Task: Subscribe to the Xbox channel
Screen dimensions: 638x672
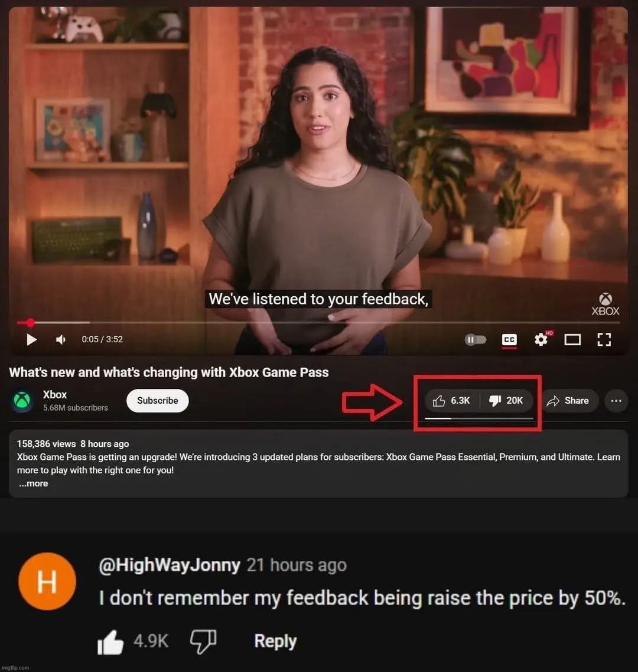Action: click(x=157, y=401)
